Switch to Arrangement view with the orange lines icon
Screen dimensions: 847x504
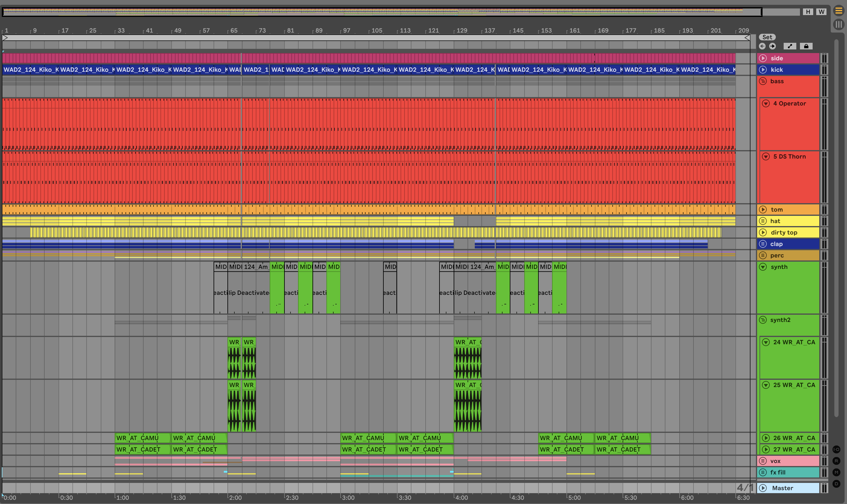[839, 11]
